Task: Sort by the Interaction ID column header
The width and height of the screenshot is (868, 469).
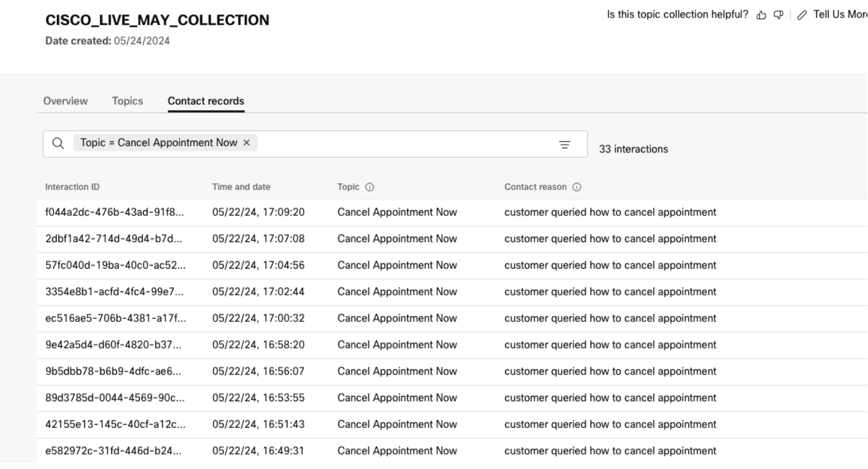Action: tap(73, 187)
